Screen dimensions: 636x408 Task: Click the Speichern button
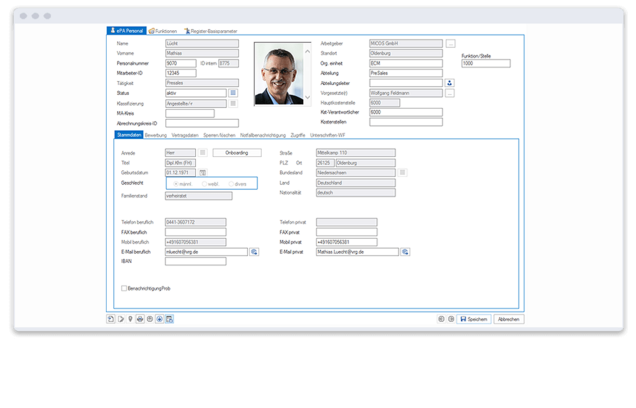(x=474, y=319)
